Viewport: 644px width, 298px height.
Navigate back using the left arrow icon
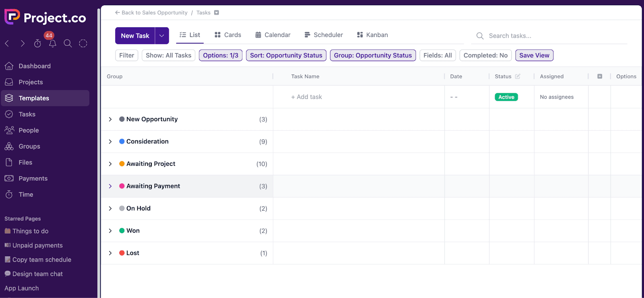click(7, 43)
